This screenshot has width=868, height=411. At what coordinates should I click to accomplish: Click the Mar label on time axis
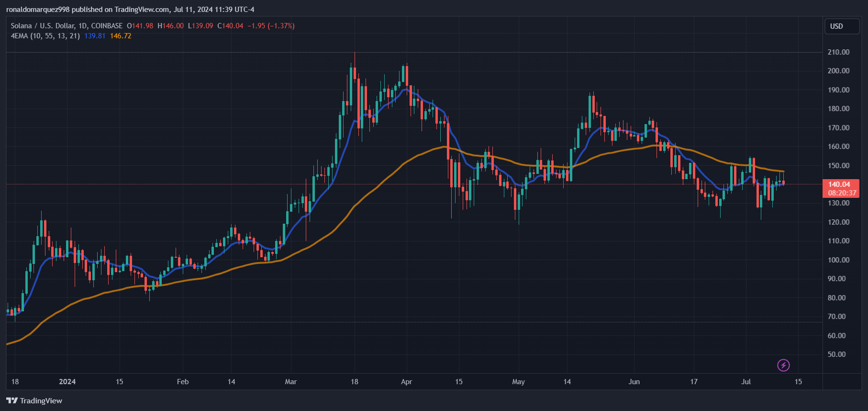[291, 382]
